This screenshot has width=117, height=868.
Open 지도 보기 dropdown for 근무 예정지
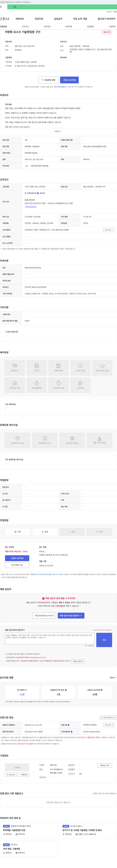point(109,230)
